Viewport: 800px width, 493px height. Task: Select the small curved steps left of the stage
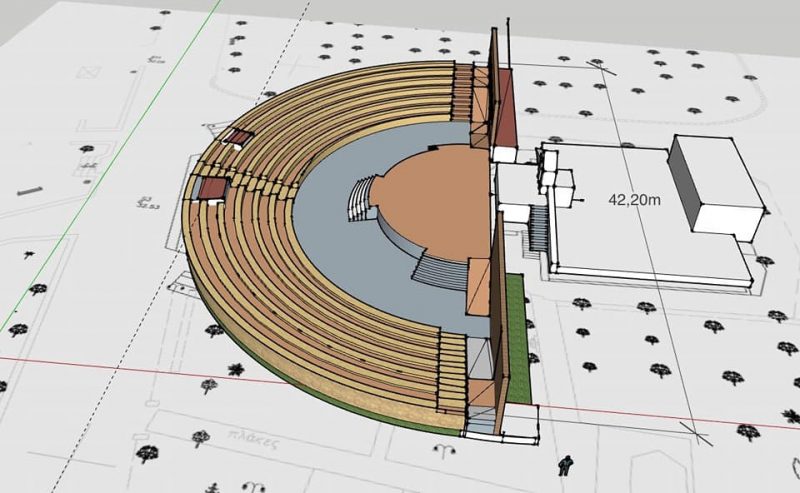pos(361,198)
